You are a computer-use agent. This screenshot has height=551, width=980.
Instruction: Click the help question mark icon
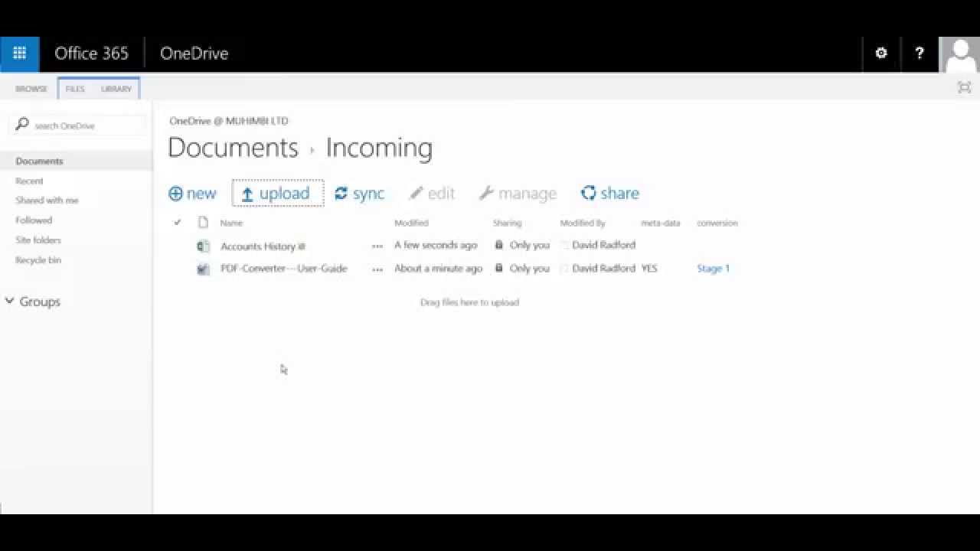920,54
